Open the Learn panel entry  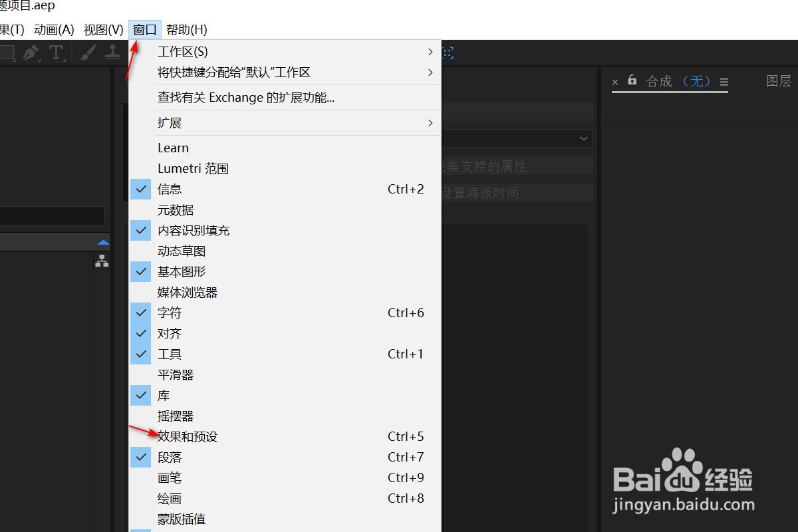coord(285,148)
